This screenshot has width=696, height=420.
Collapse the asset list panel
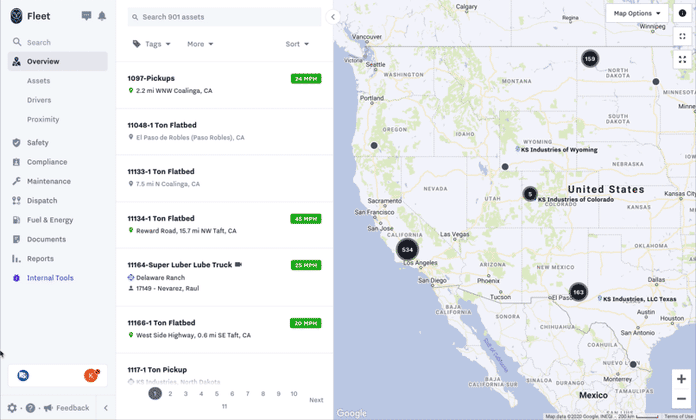pos(333,17)
